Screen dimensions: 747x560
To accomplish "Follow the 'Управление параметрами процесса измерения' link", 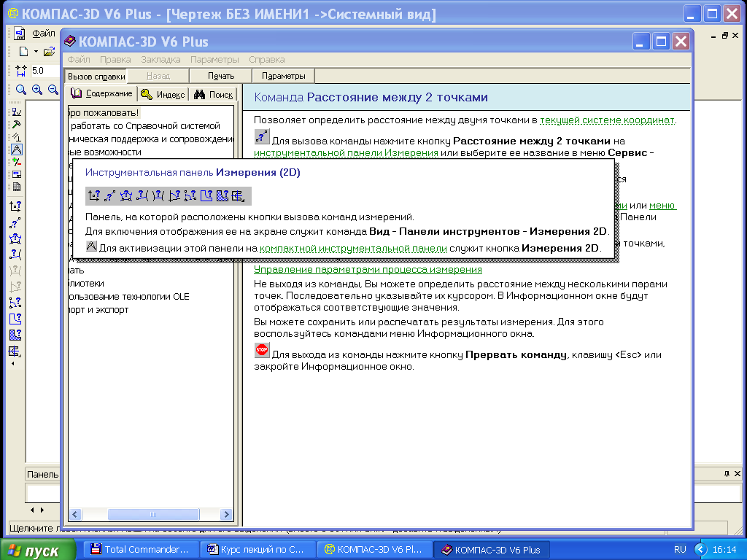I will [x=368, y=270].
